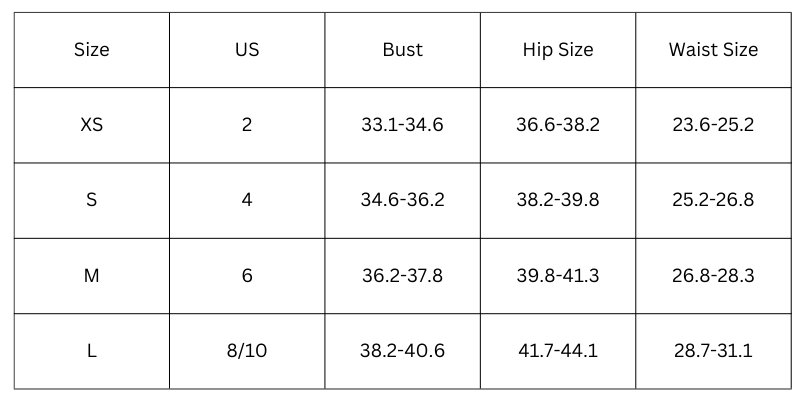Image resolution: width=800 pixels, height=400 pixels.
Task: Select the Hip Size header cell
Action: pos(558,49)
